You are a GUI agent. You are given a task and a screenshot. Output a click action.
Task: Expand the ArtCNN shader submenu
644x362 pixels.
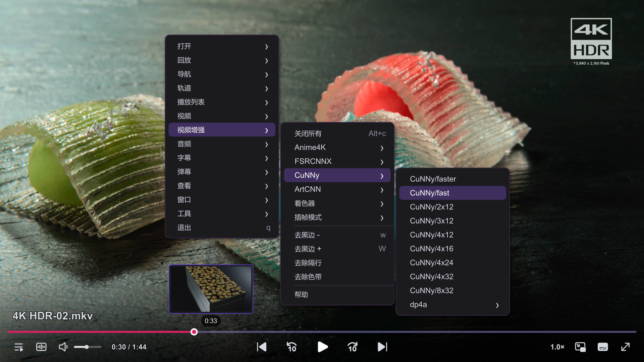(x=337, y=189)
